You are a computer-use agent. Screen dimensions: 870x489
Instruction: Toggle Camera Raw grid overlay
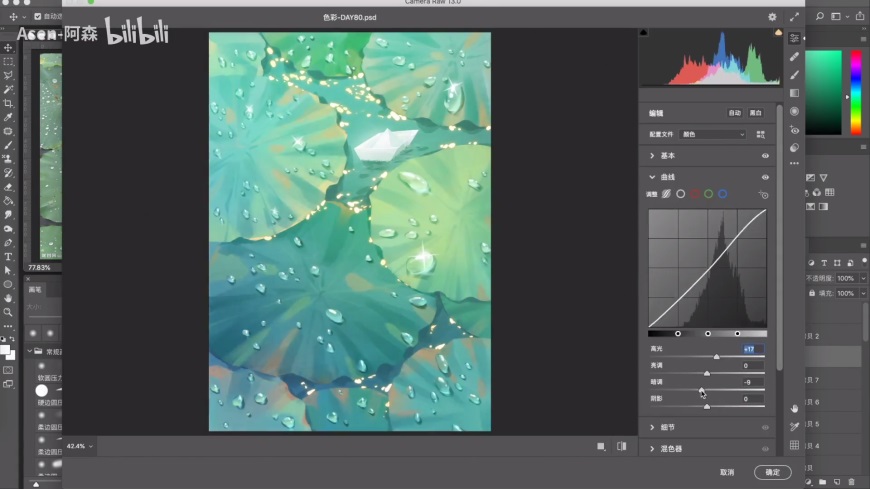point(795,445)
